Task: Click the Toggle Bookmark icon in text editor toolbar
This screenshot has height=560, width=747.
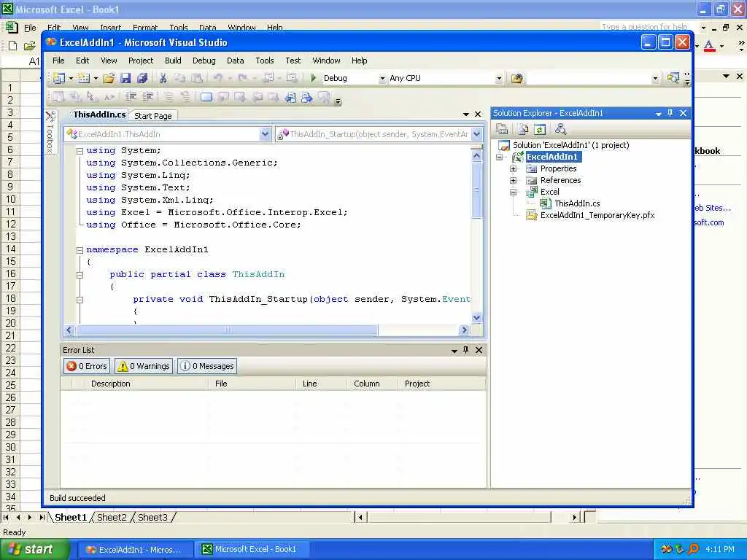Action: 206,97
